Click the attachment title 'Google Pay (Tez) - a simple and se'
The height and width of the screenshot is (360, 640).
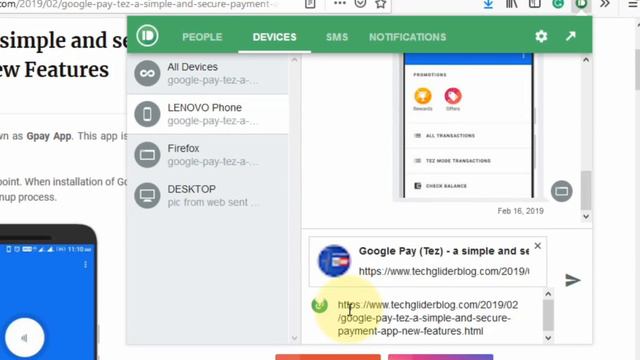[444, 251]
